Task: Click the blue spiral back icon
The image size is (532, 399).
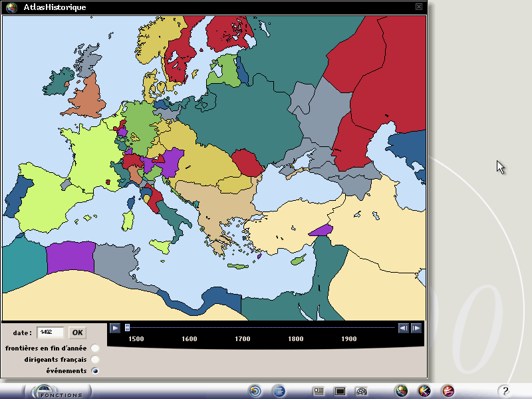Action: coord(255,391)
